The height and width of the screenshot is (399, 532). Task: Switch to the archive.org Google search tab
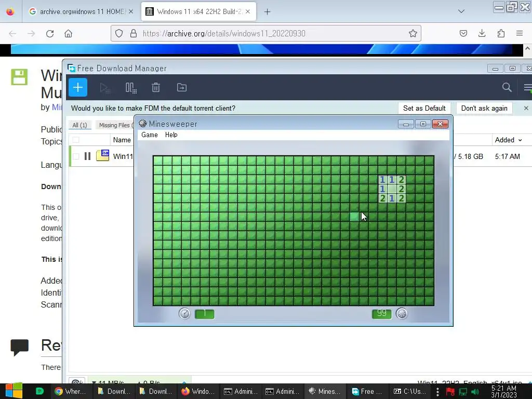point(81,11)
